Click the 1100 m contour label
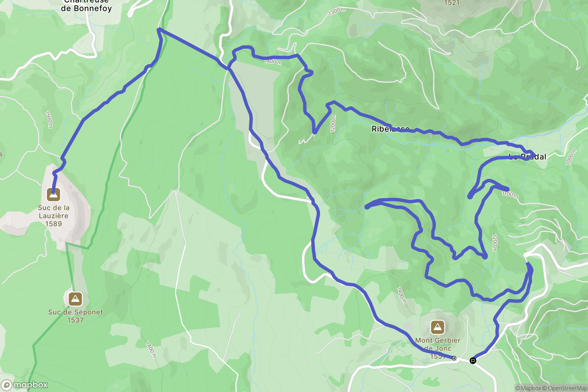 [510, 195]
